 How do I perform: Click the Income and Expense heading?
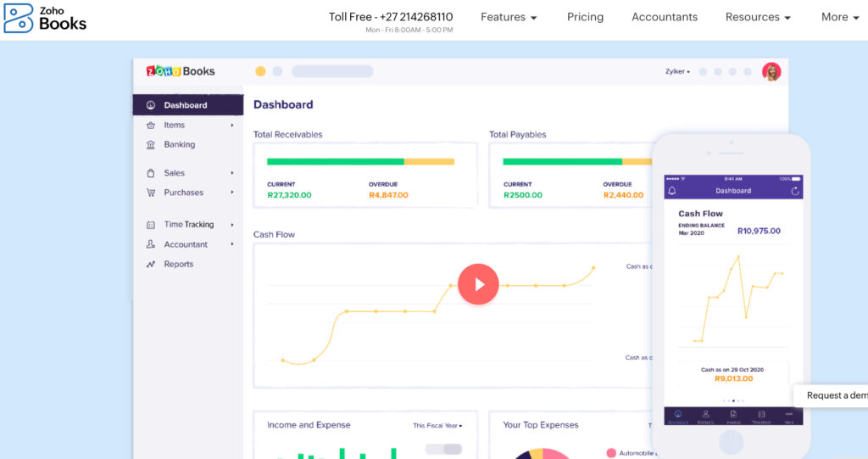click(309, 425)
